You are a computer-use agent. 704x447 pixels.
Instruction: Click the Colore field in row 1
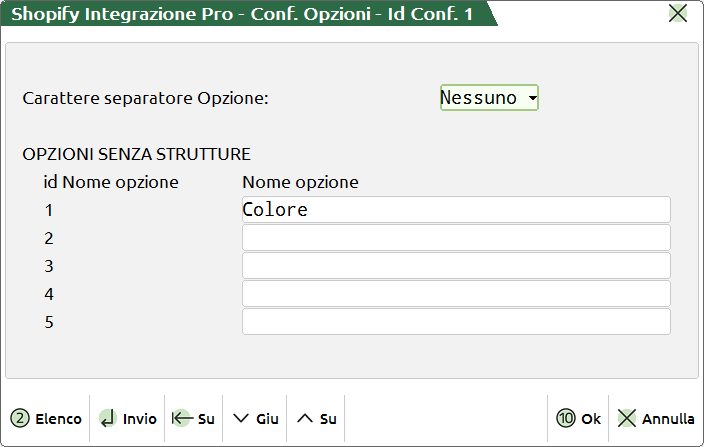click(456, 210)
